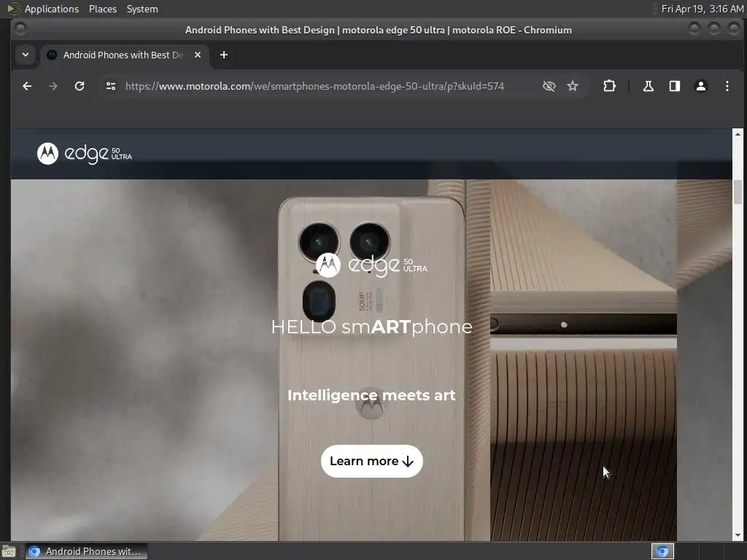This screenshot has height=560, width=747.
Task: Click the crossed-out eye privacy icon
Action: pos(549,86)
